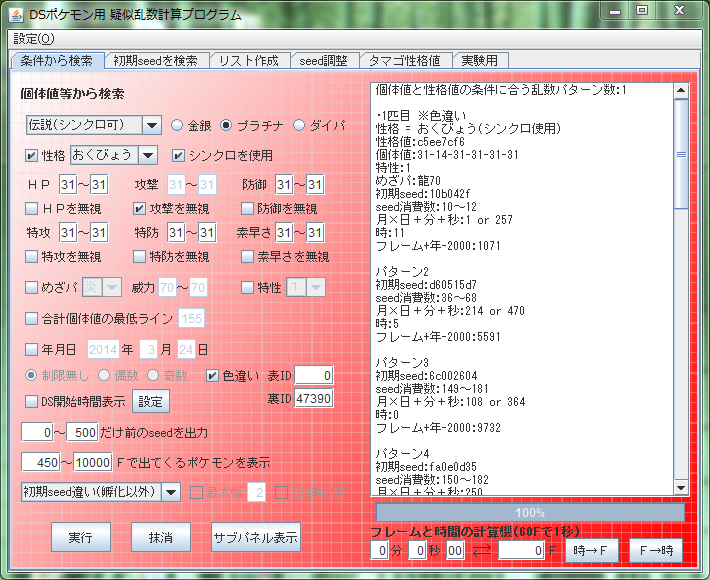Viewport: 710px width, 580px height.
Task: Uncheck the 攻撃を無視 checkbox
Action: [x=139, y=209]
